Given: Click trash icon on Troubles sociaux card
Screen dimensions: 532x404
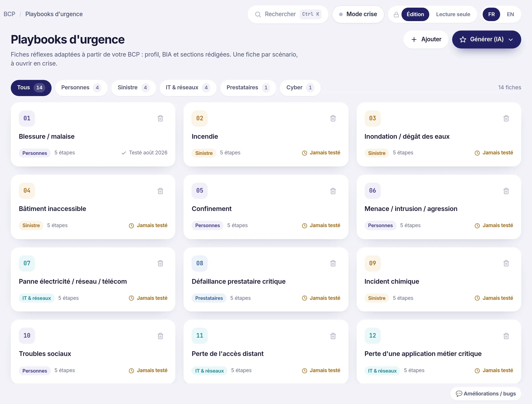Looking at the screenshot, I should click(x=160, y=336).
